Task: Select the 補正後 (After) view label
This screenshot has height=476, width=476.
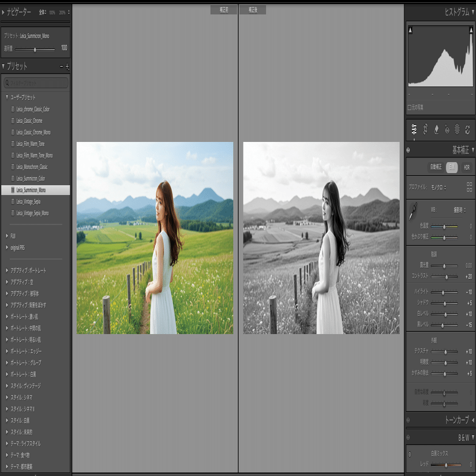Action: (x=253, y=10)
